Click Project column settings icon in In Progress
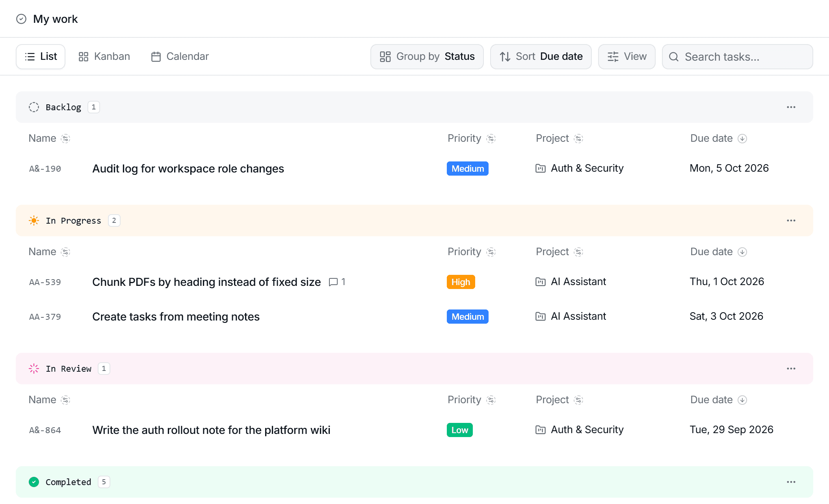 [578, 252]
